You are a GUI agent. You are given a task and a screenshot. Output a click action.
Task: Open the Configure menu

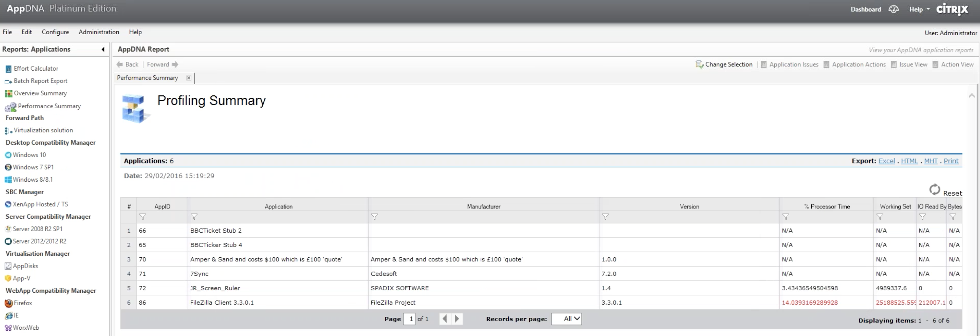tap(55, 32)
